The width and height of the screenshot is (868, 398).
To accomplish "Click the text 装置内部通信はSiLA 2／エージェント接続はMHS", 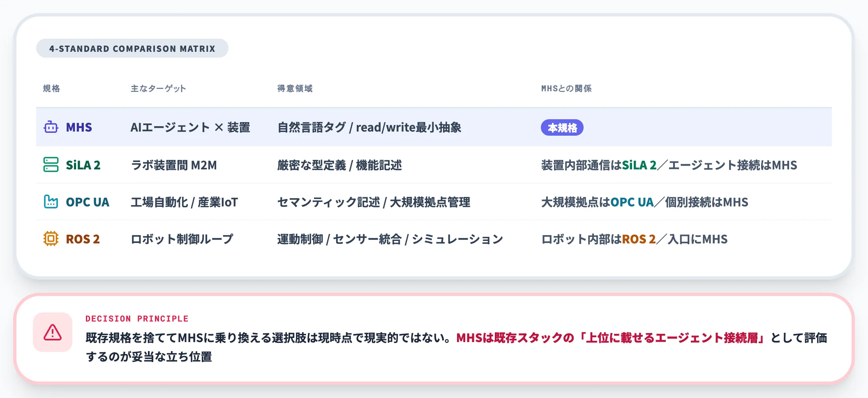I will [669, 165].
